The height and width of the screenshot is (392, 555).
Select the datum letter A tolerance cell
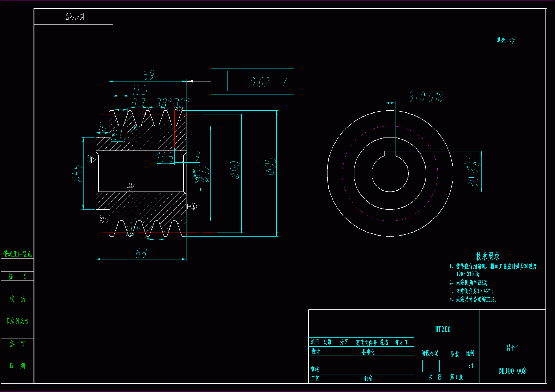(285, 82)
